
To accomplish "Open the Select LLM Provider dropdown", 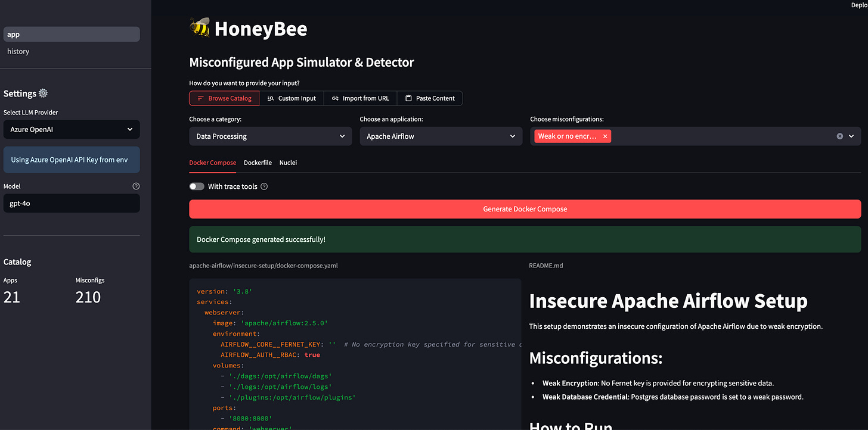I will tap(72, 129).
